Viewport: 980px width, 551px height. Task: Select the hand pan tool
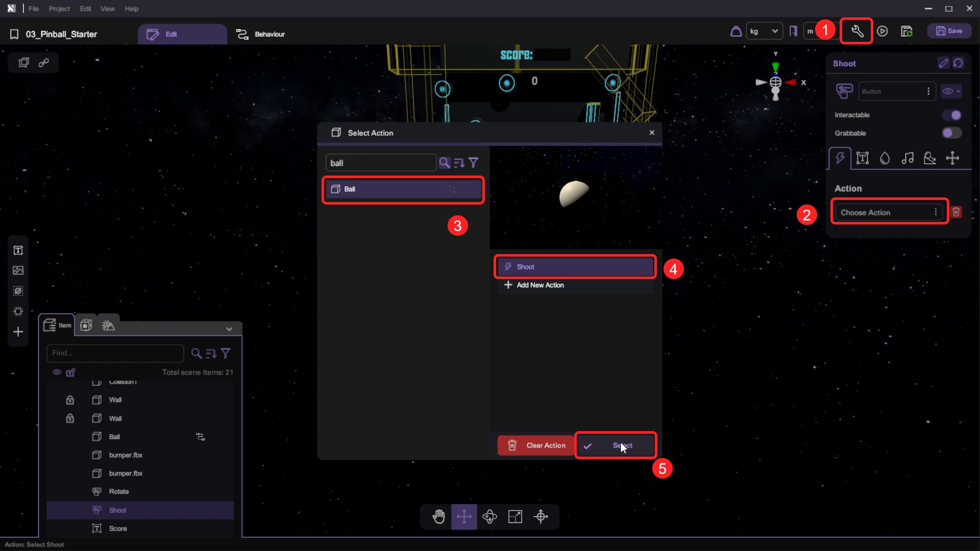coord(438,517)
